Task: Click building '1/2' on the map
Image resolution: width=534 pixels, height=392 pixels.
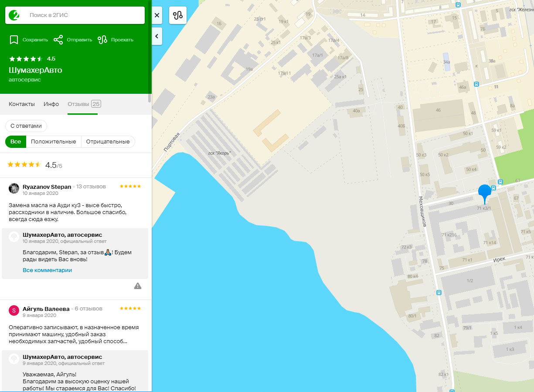Action: (469, 280)
